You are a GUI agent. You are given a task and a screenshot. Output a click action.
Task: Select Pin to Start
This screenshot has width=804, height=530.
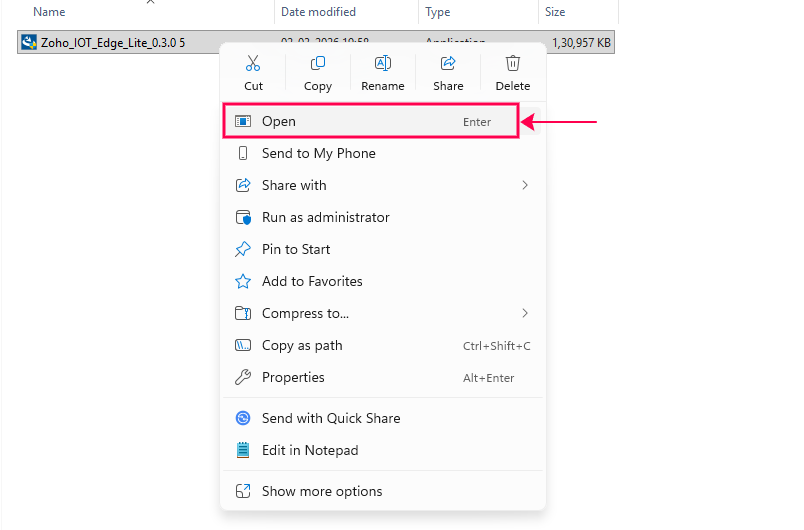pyautogui.click(x=383, y=249)
